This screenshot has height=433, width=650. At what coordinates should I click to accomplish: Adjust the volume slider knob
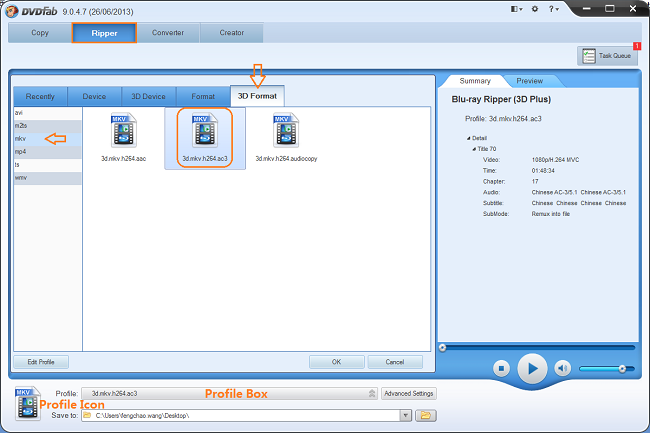click(622, 369)
